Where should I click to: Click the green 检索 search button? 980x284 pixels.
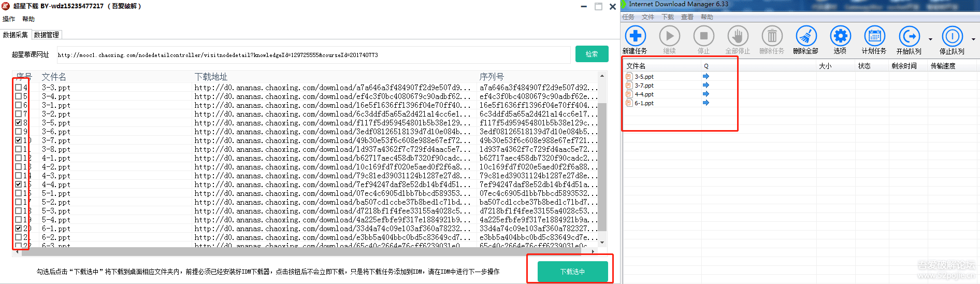tap(592, 54)
